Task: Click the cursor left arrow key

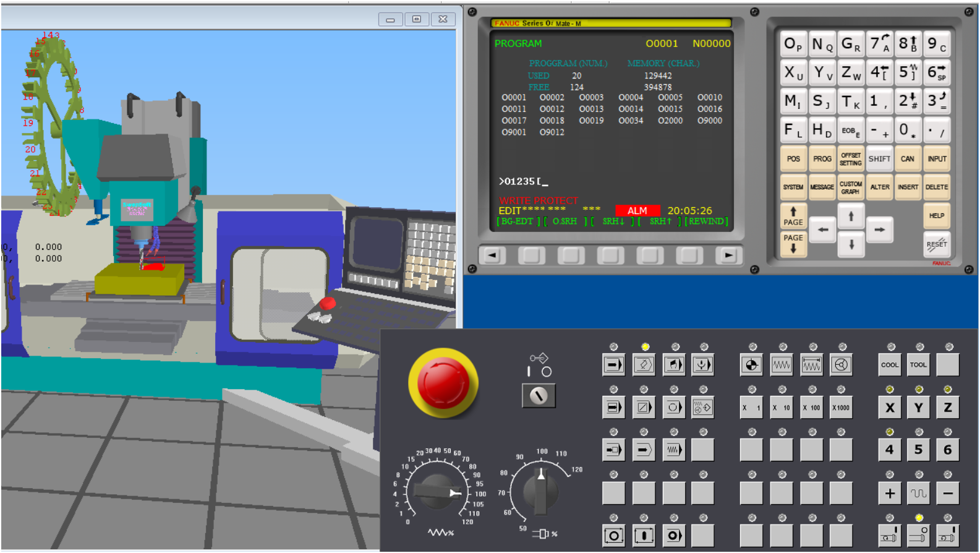Action: click(823, 229)
